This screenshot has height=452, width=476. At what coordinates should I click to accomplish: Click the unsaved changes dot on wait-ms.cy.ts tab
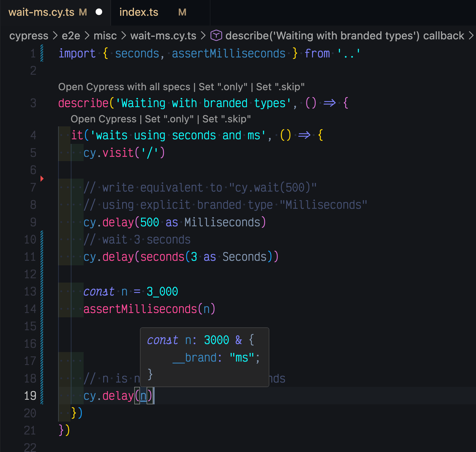[99, 12]
